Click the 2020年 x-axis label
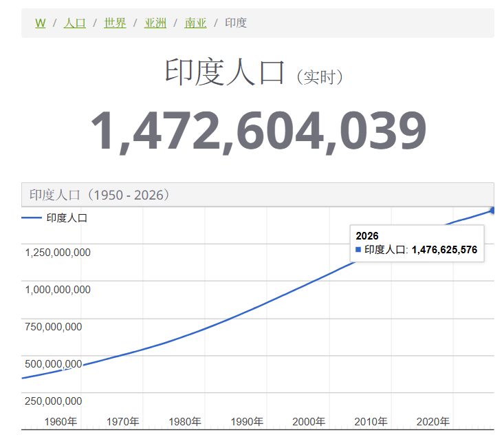504x446 pixels. [x=433, y=421]
